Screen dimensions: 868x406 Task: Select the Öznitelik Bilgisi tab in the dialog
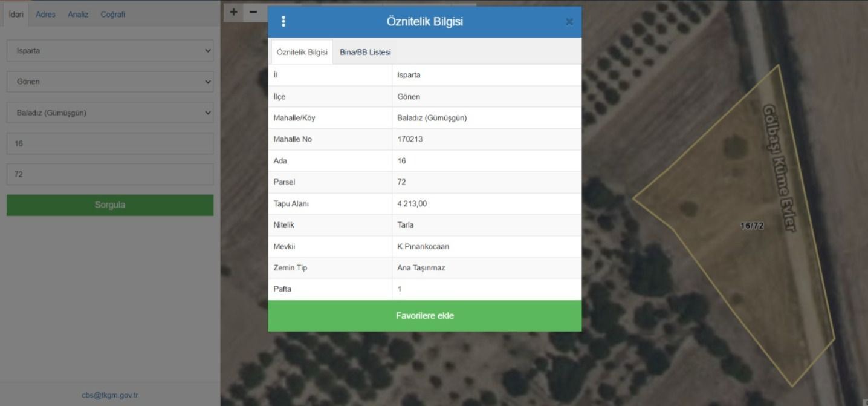pyautogui.click(x=302, y=52)
